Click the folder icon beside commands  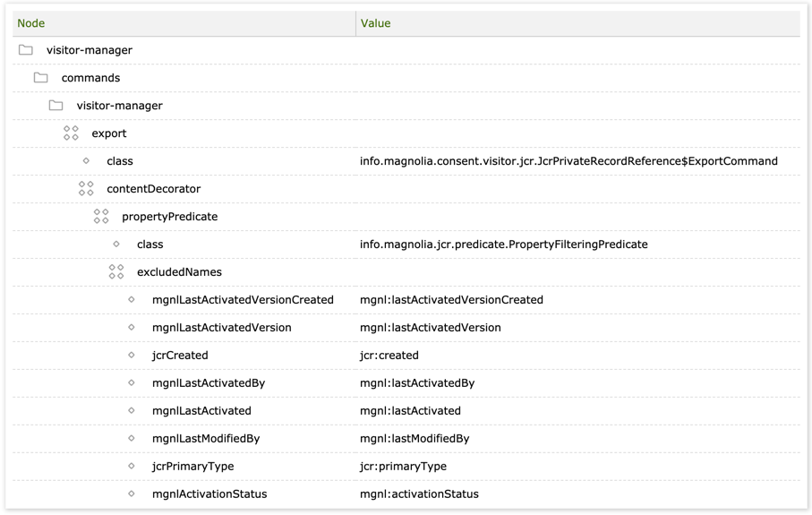(x=40, y=78)
